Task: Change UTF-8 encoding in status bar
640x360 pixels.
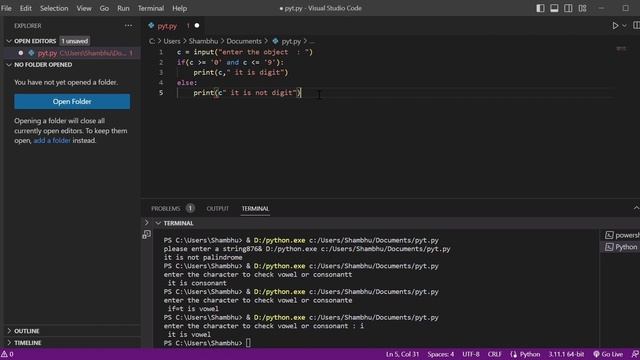Action: click(x=471, y=354)
